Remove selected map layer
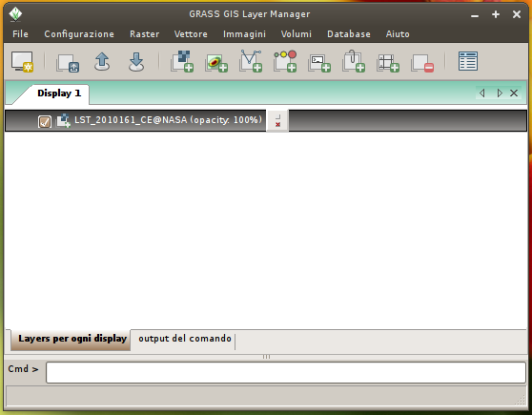Viewport: 532px width, 415px height. click(x=422, y=63)
